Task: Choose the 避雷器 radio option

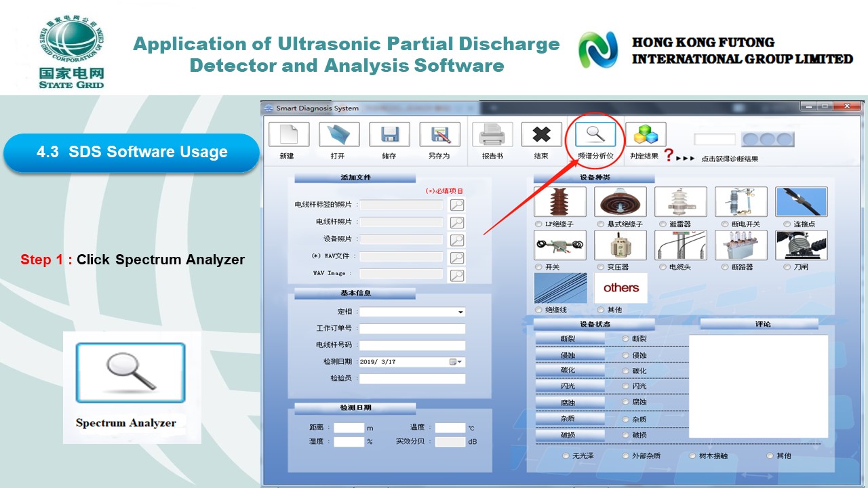Action: coord(663,224)
